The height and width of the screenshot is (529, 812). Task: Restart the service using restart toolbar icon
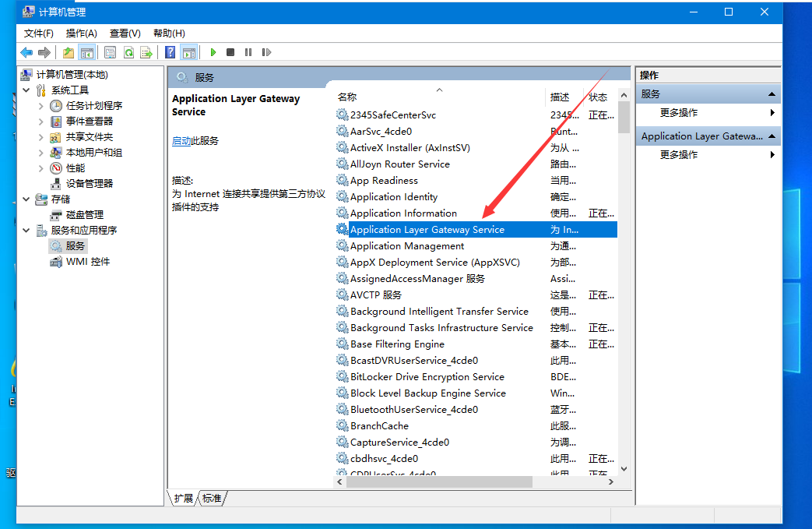pos(268,52)
